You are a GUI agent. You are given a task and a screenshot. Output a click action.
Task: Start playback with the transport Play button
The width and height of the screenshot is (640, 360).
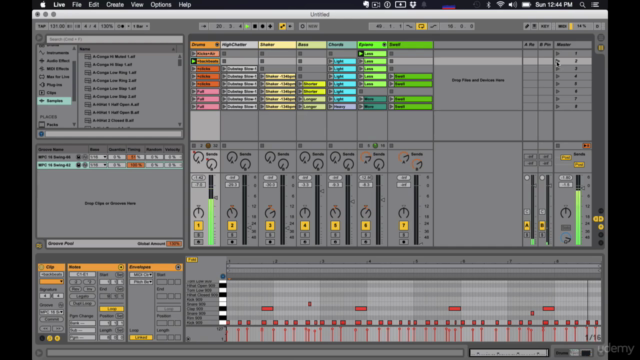tap(247, 26)
